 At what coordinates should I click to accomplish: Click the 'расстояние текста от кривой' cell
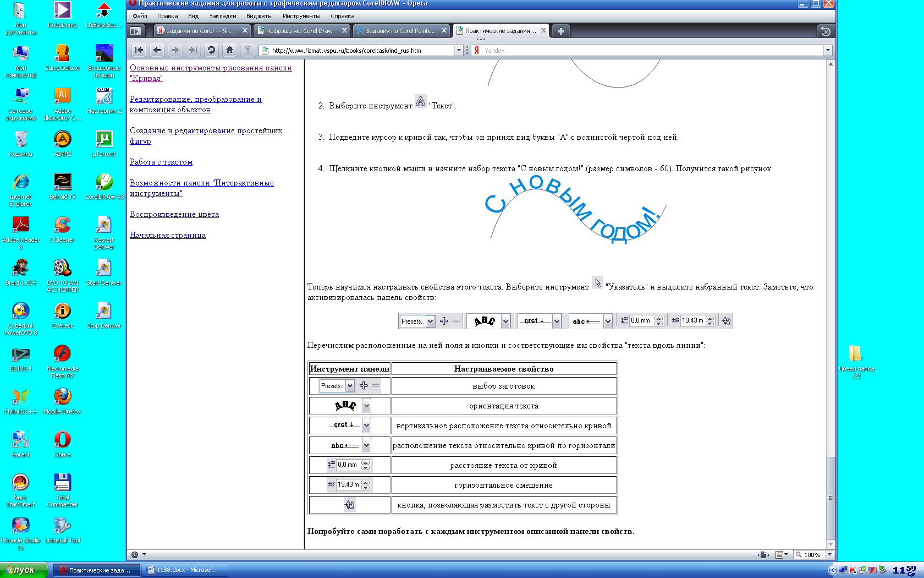(504, 465)
